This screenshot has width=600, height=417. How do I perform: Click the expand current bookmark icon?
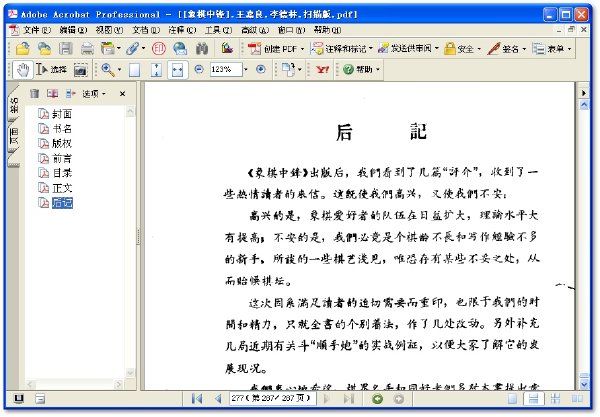point(70,93)
